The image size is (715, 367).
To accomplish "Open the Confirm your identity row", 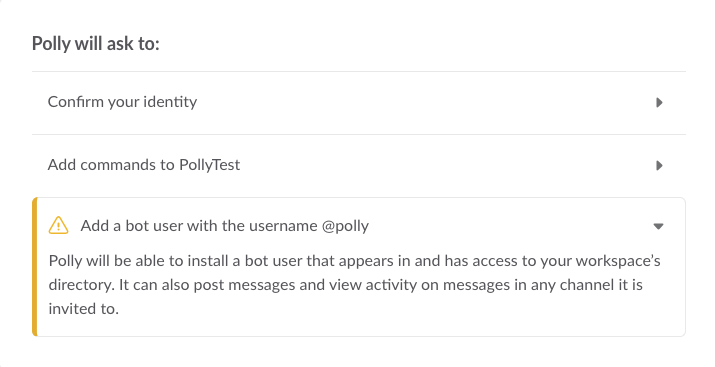I will (358, 103).
